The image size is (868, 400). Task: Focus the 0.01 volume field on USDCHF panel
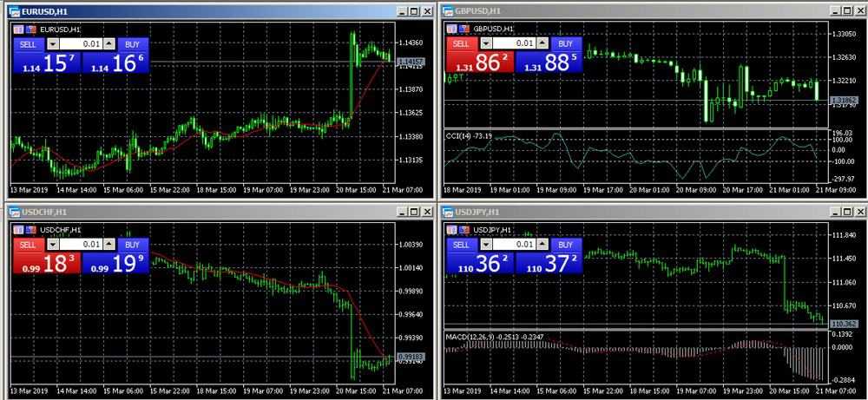click(79, 245)
